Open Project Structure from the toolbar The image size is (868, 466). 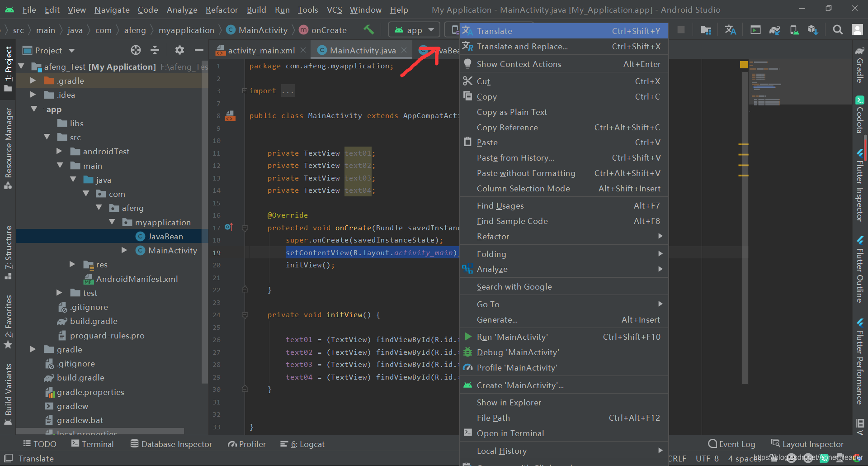(706, 30)
